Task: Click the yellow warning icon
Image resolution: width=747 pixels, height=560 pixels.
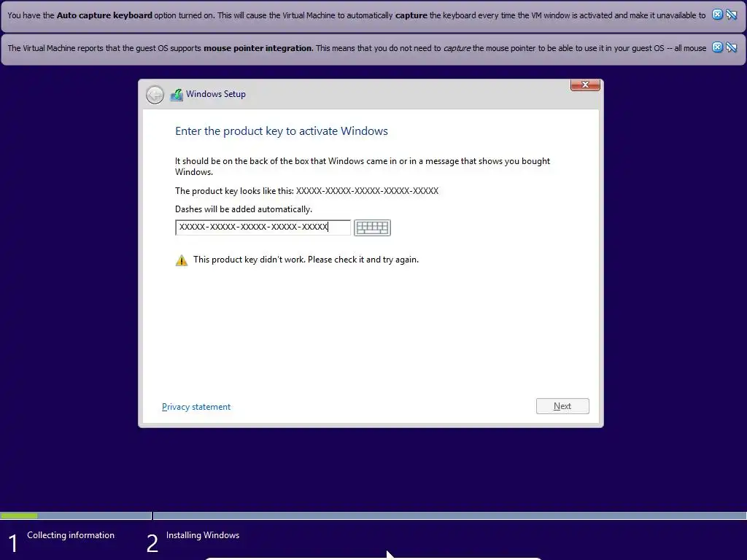Action: point(182,260)
